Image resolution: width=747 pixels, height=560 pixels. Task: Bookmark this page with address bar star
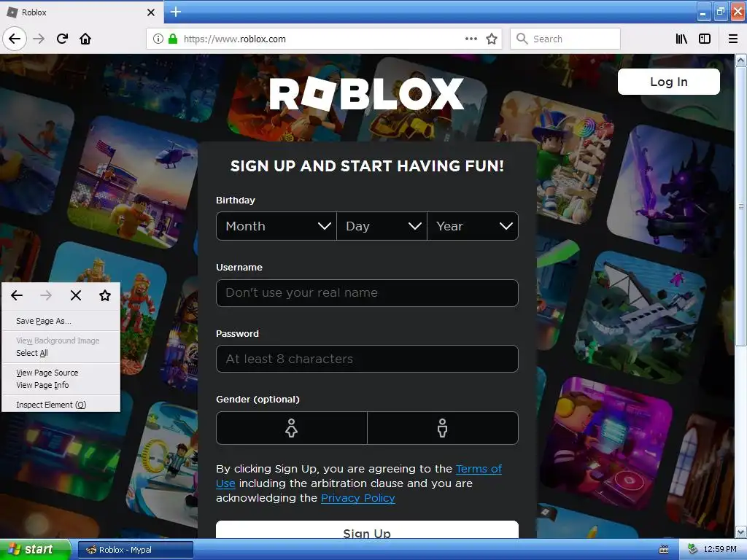[492, 39]
